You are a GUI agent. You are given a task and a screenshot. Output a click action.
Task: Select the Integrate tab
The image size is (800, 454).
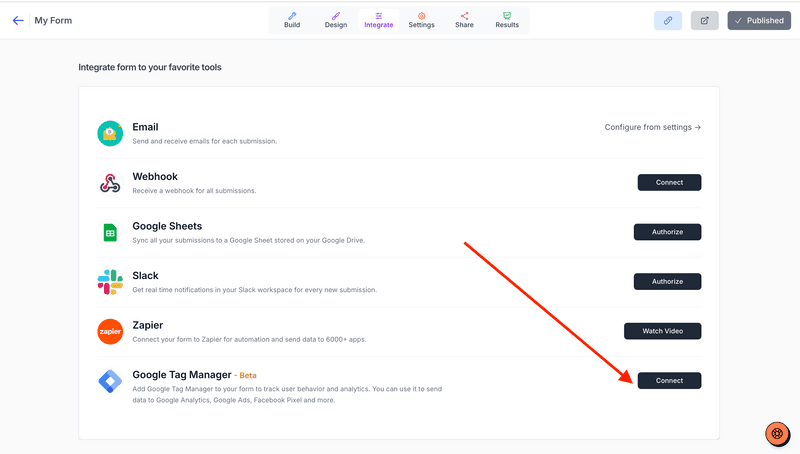(379, 20)
